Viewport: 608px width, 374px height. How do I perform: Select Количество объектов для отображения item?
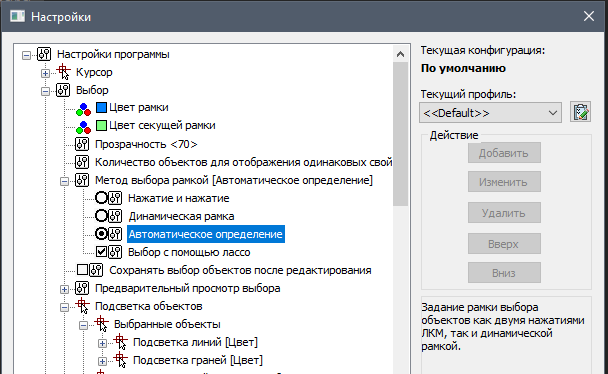tap(244, 162)
